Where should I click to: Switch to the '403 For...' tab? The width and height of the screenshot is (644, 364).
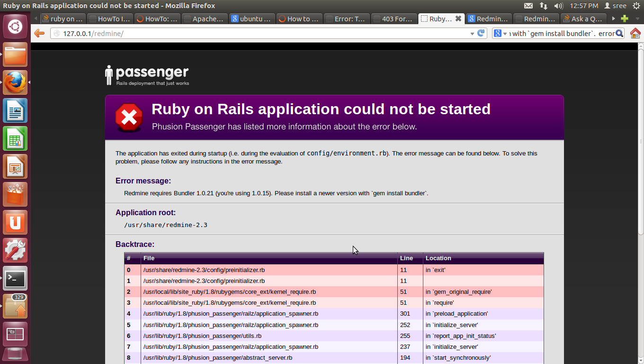394,19
